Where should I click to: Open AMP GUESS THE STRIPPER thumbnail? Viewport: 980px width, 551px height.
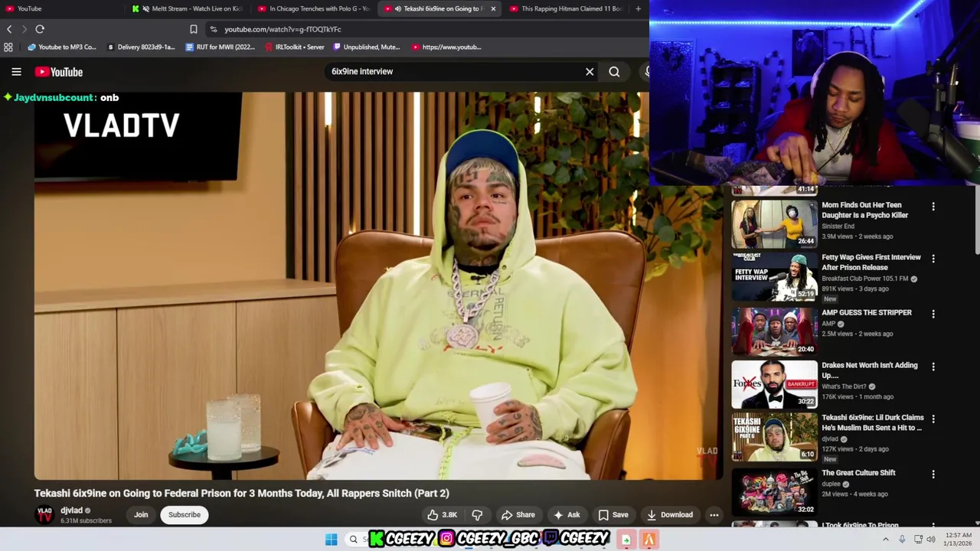tap(774, 331)
